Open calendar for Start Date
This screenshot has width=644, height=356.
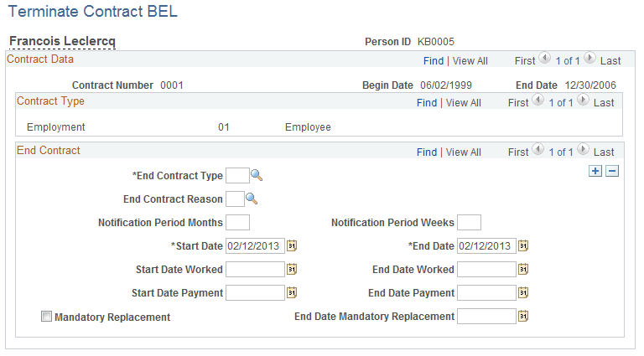[292, 245]
